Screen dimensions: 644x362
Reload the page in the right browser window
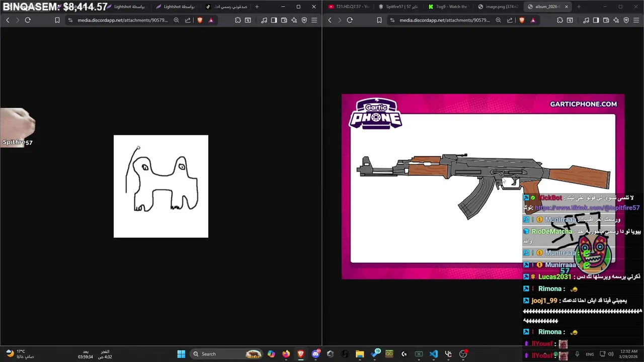click(350, 20)
